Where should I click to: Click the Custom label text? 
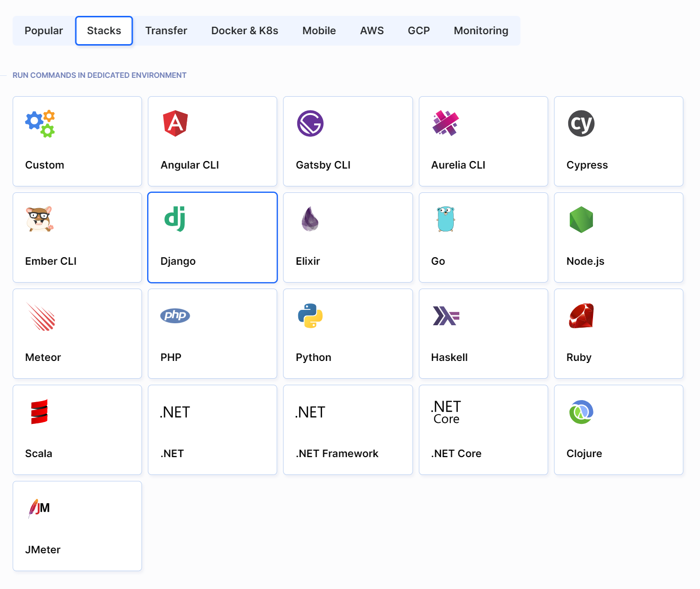[45, 165]
